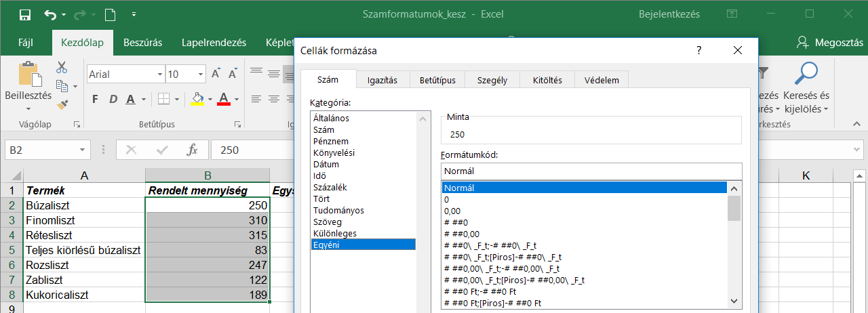Click the format list scrollbar down arrow
The width and height of the screenshot is (868, 313).
point(734,301)
